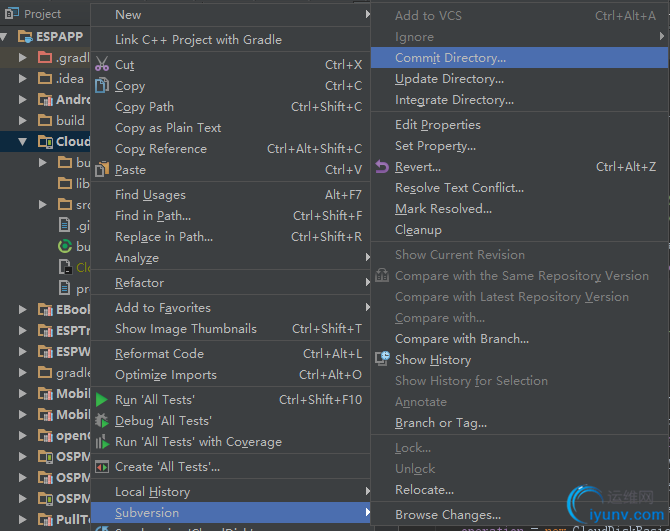
Task: Select Find in Path menu entry
Action: pyautogui.click(x=153, y=216)
